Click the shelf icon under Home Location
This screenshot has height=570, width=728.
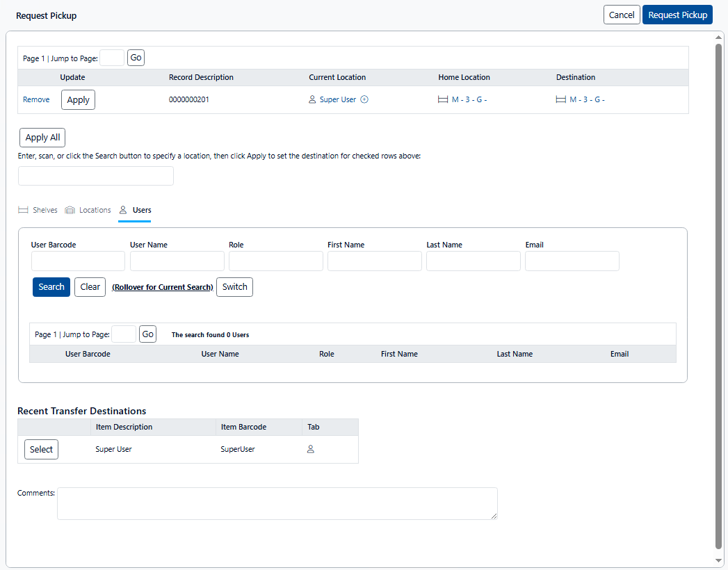(x=443, y=99)
